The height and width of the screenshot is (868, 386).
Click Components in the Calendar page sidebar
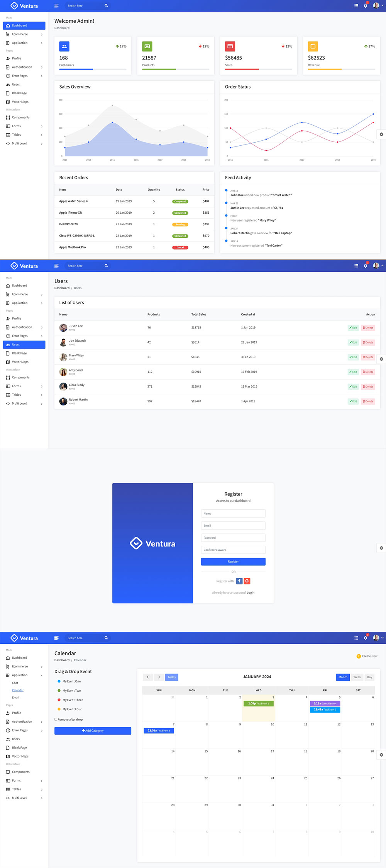point(20,772)
